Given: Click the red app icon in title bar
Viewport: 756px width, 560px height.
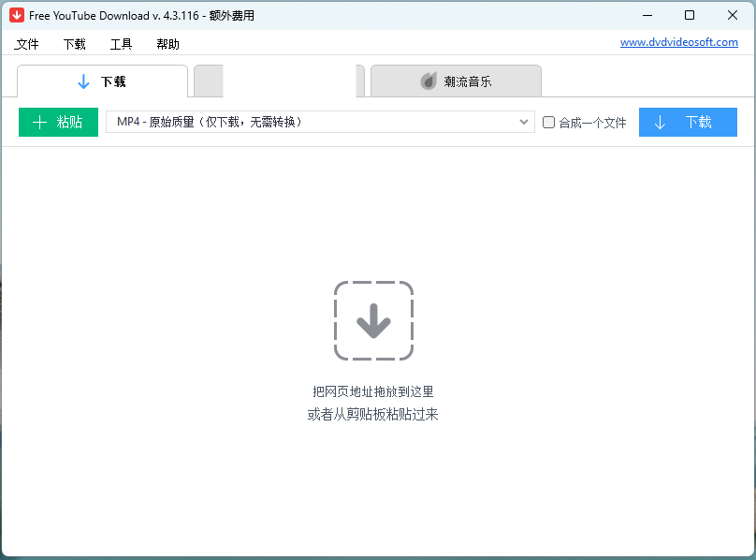Looking at the screenshot, I should 16,15.
